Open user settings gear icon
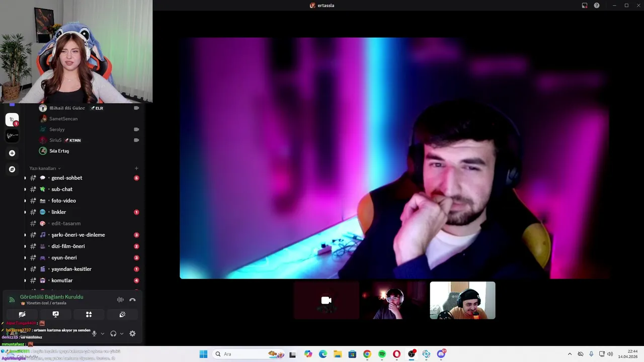 132,333
